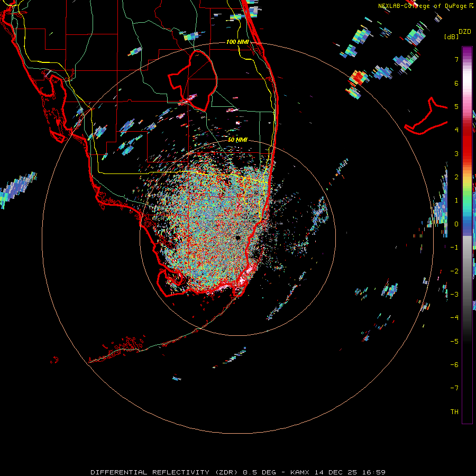The width and height of the screenshot is (476, 476).
Task: Click the '3' tick label on color scale
Action: [x=456, y=153]
